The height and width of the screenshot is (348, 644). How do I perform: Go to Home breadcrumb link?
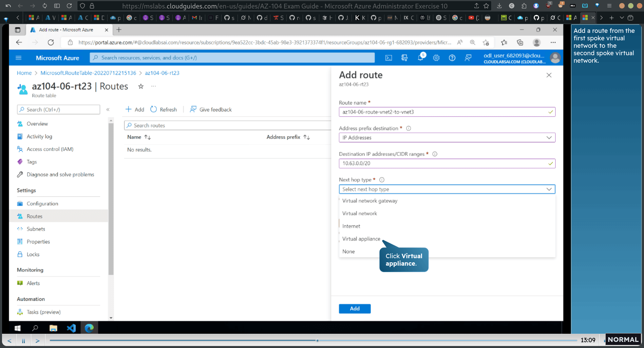click(24, 73)
